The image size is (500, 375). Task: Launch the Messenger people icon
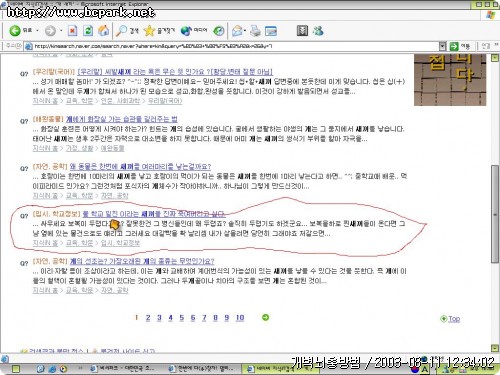[318, 31]
